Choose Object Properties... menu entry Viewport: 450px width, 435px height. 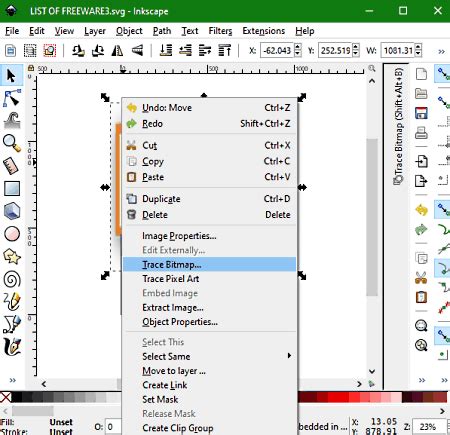click(x=209, y=322)
